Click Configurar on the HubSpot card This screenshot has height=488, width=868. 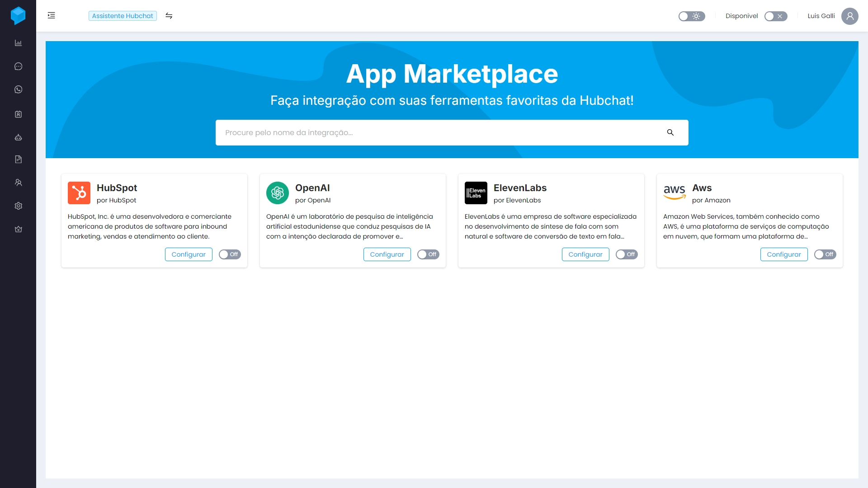(189, 254)
